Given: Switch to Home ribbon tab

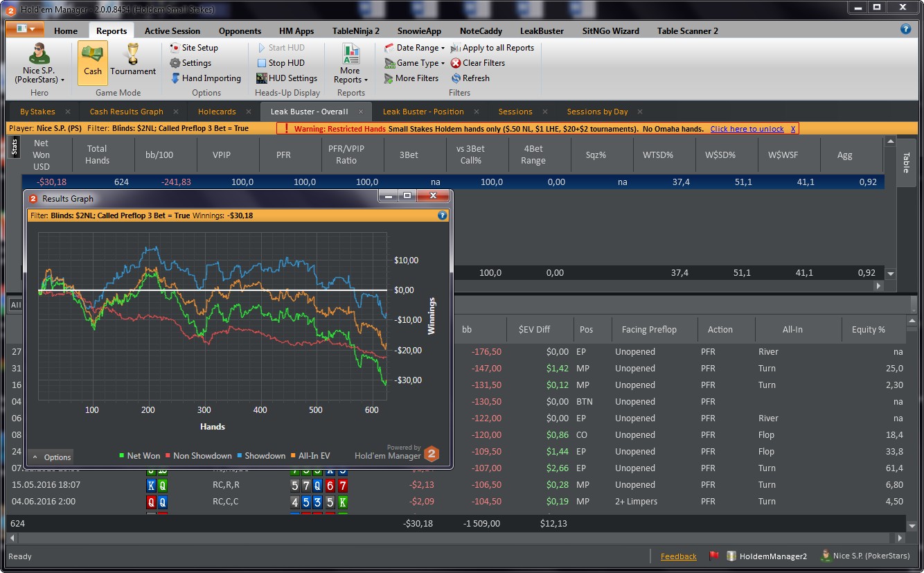Looking at the screenshot, I should [x=66, y=31].
